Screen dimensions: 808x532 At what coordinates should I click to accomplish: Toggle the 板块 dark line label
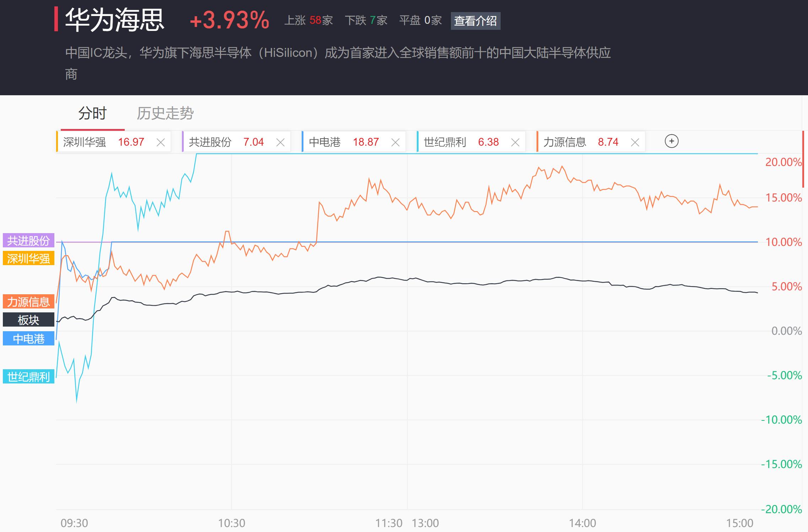click(x=28, y=320)
